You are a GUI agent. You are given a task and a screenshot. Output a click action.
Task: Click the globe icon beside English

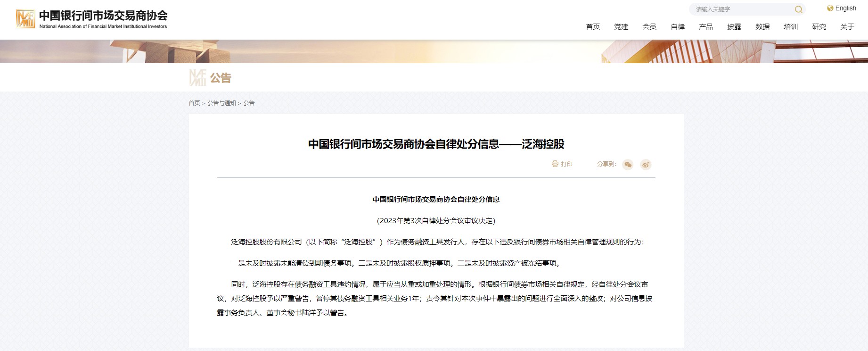(830, 8)
